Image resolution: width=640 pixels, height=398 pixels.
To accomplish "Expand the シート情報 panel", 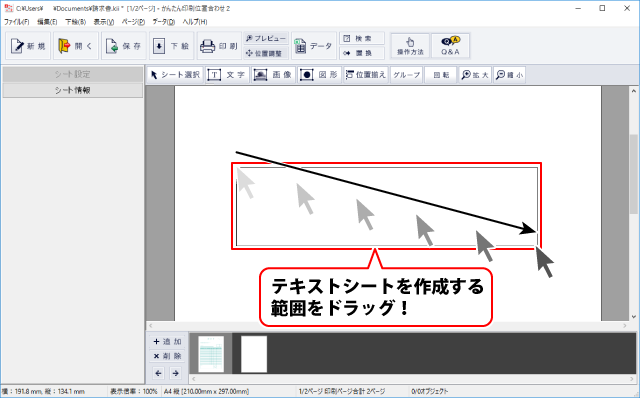I will [x=73, y=90].
